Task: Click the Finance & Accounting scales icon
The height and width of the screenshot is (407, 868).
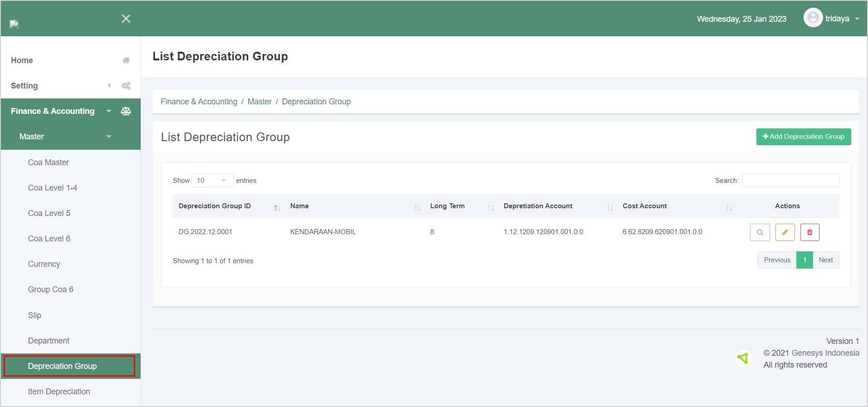Action: tap(126, 111)
